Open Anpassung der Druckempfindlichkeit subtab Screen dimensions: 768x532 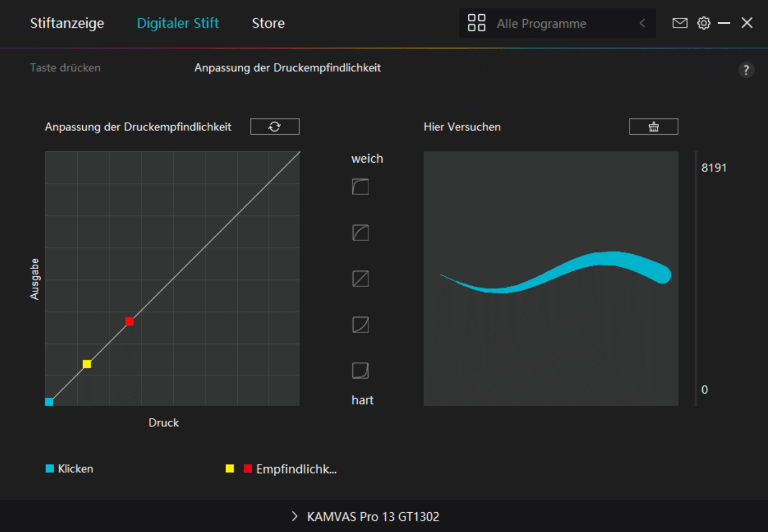tap(287, 68)
